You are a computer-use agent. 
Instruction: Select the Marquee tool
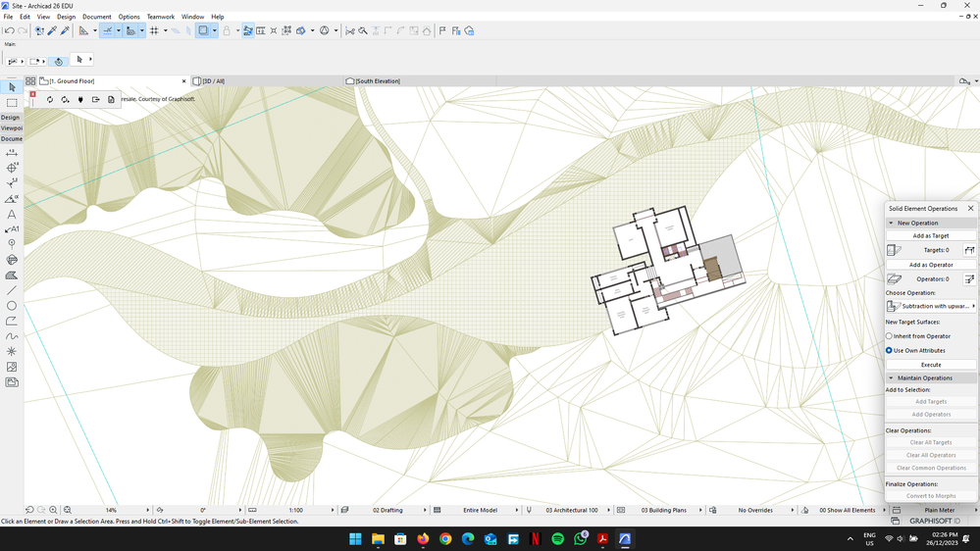(x=12, y=103)
